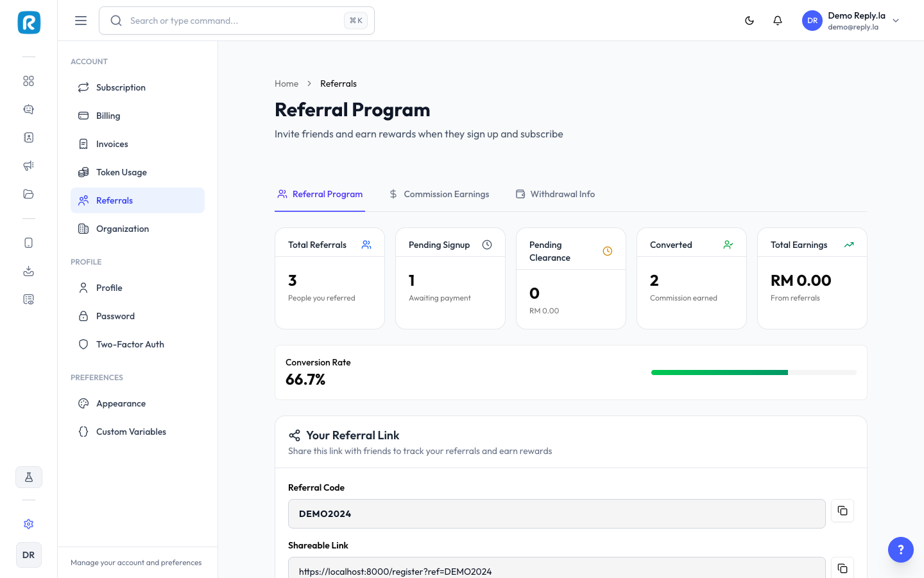Open the download tray icon in left rail
924x578 pixels.
[x=28, y=271]
